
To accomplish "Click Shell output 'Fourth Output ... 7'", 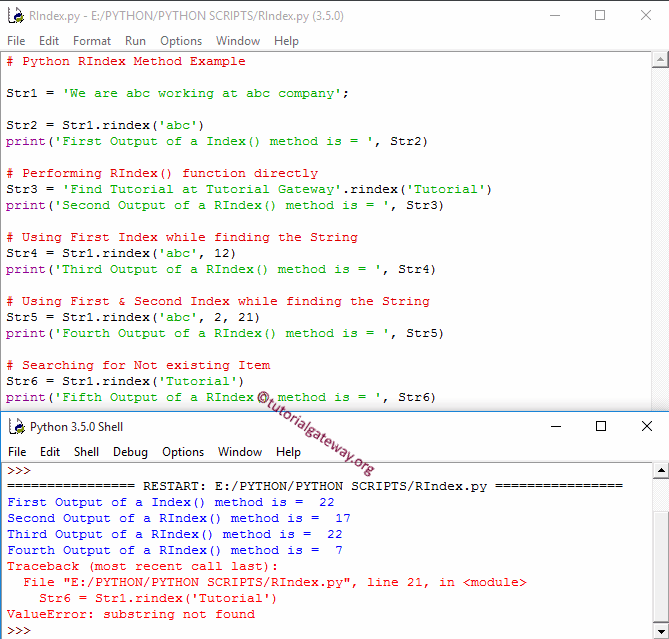I will point(175,550).
